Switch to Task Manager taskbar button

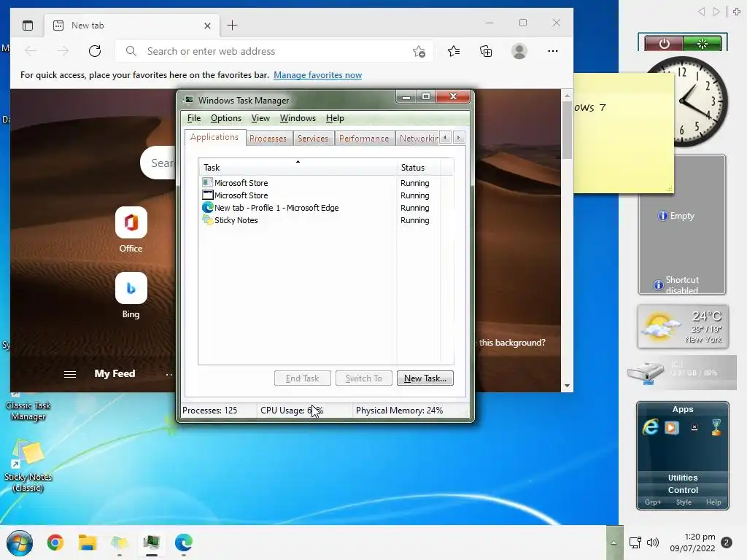click(152, 542)
